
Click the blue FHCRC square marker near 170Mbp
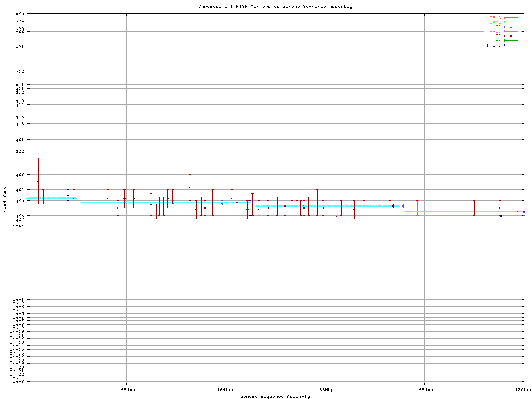[x=501, y=217]
